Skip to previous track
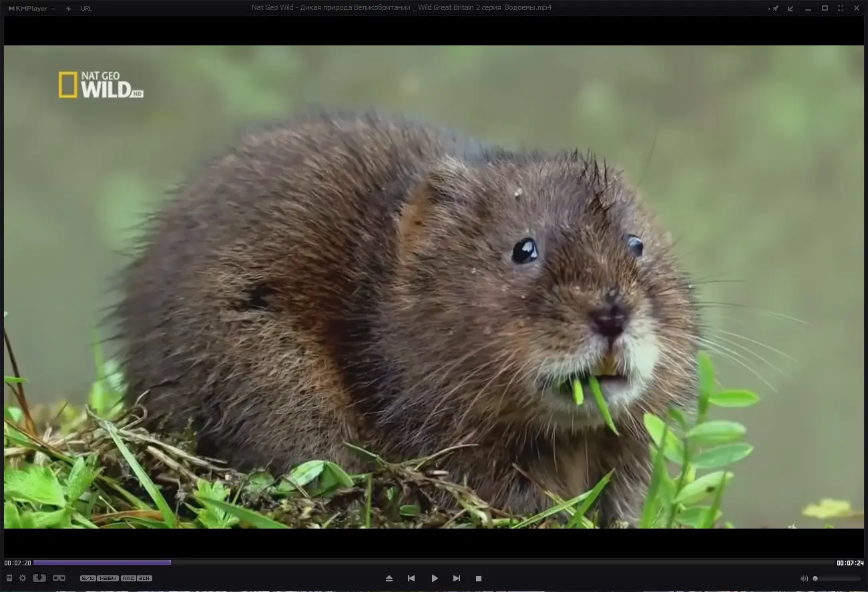Viewport: 868px width, 592px height. pyautogui.click(x=411, y=579)
